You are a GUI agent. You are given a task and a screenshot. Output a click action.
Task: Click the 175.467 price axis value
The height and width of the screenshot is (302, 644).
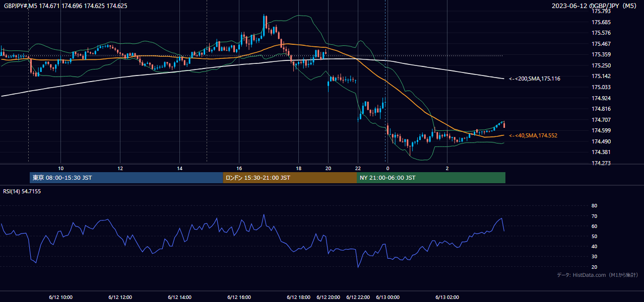(x=601, y=44)
